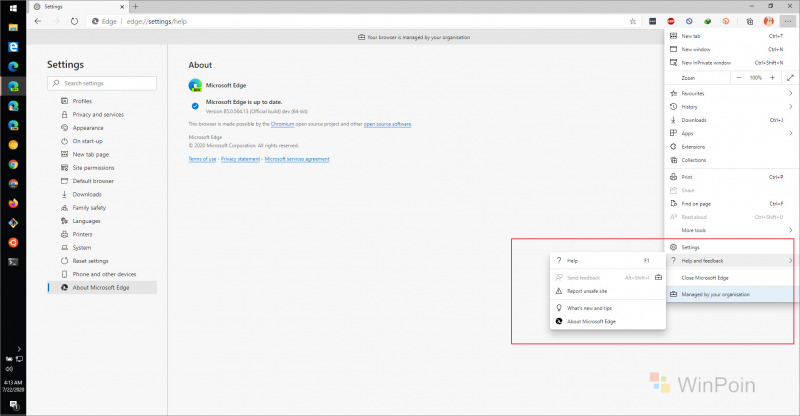Launch Firefox from the taskbar
This screenshot has height=416, width=800.
tap(13, 203)
